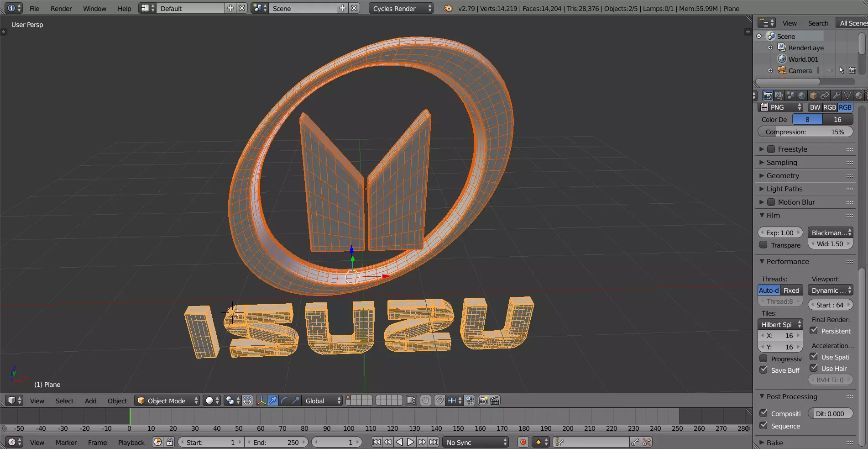Viewport: 868px width, 449px height.
Task: Toggle lock camera to layers icon
Action: 411,401
